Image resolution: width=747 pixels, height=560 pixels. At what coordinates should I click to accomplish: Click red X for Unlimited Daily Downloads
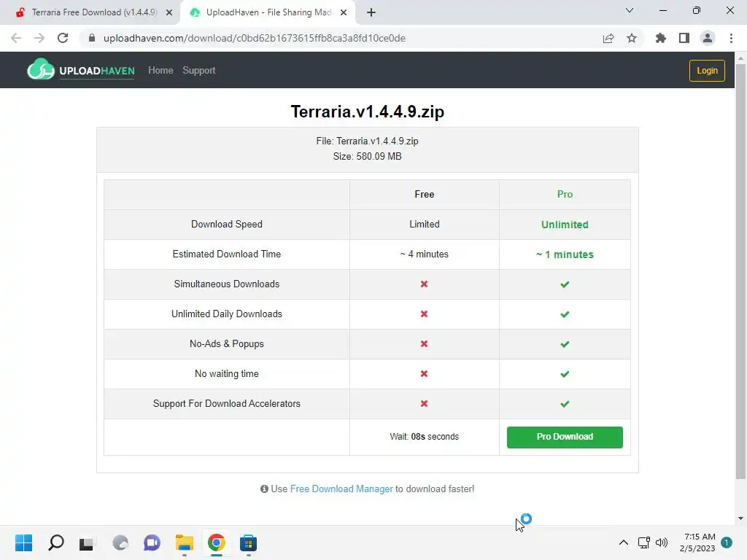pos(424,314)
